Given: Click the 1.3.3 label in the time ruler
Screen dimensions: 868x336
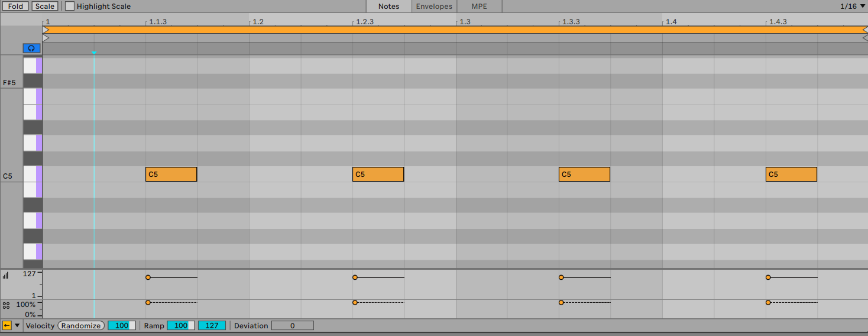Looking at the screenshot, I should tap(571, 22).
